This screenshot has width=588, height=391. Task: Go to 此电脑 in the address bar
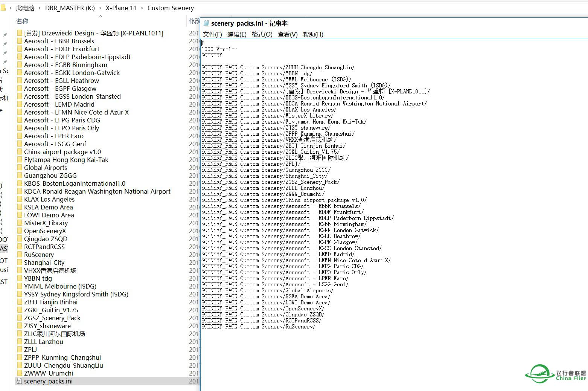25,8
